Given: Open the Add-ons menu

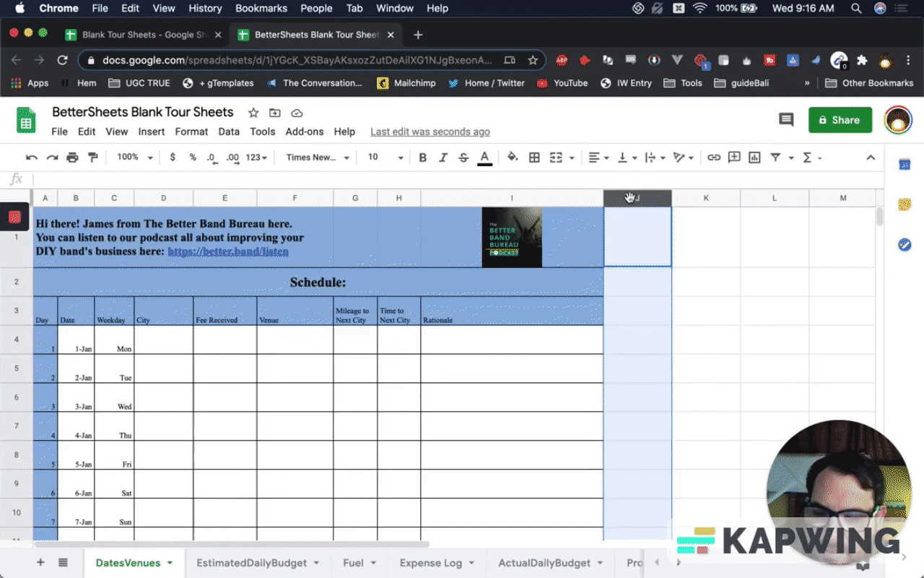Looking at the screenshot, I should (305, 131).
